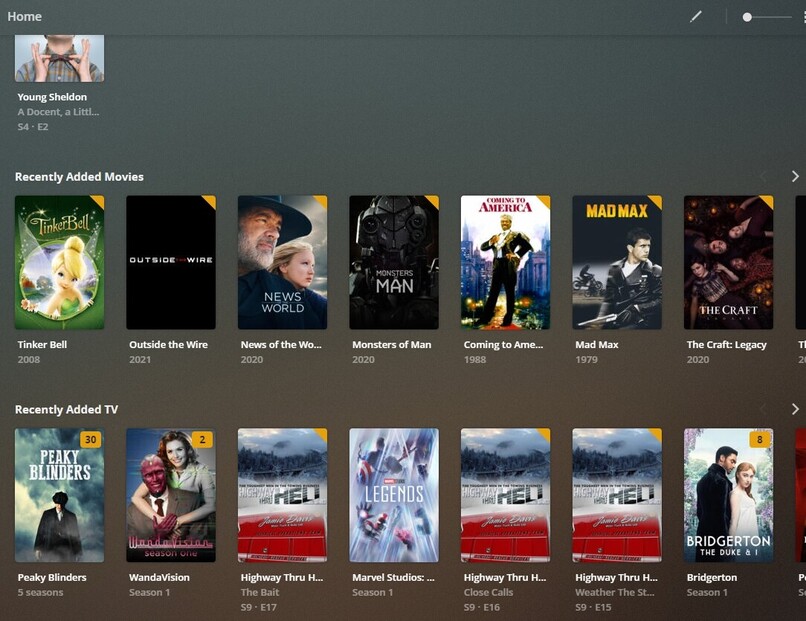This screenshot has width=806, height=621.
Task: Click year '1979' under Mad Max
Action: coord(587,359)
